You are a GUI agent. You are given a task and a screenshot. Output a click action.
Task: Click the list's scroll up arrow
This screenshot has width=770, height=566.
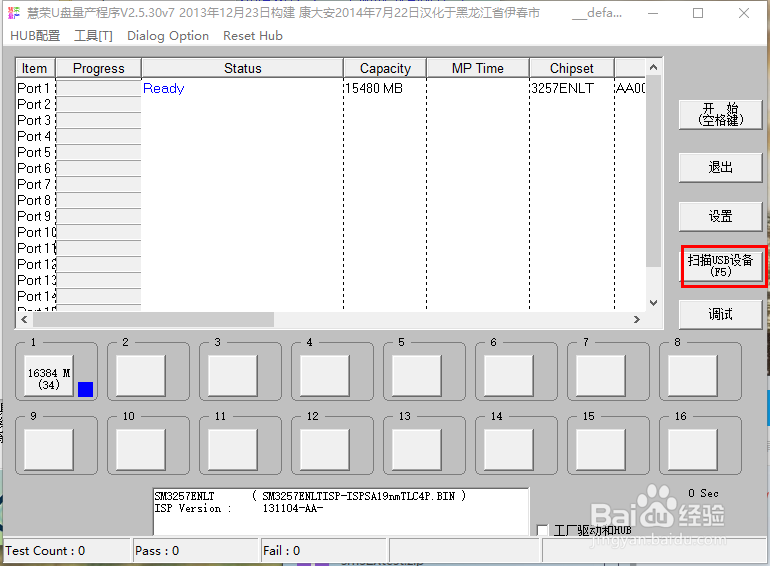(654, 67)
